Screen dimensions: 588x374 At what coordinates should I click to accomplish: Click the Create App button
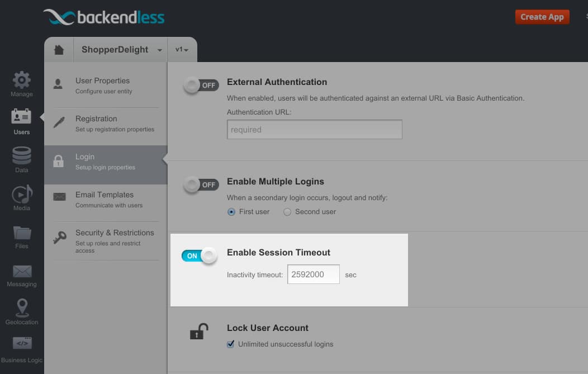542,17
